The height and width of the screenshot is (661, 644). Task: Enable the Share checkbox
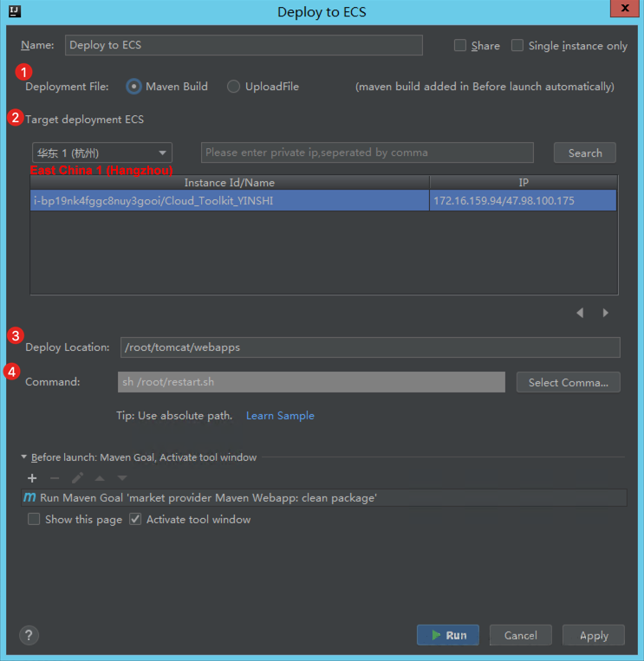coord(460,45)
